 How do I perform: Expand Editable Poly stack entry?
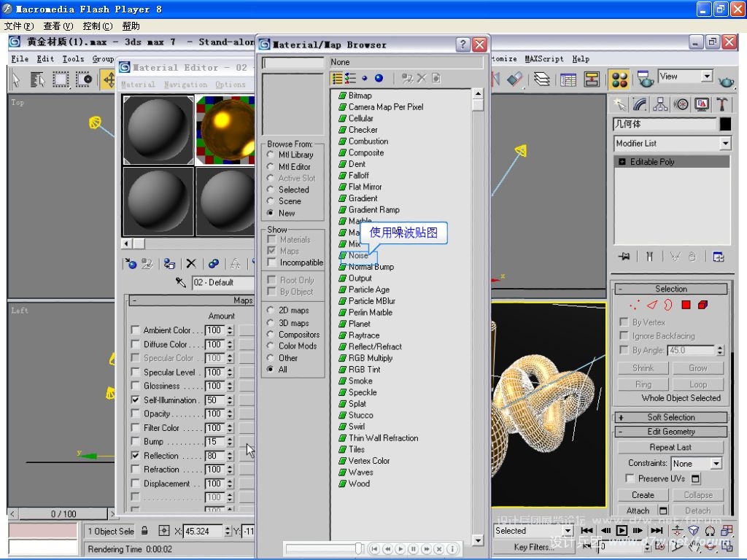(x=622, y=162)
